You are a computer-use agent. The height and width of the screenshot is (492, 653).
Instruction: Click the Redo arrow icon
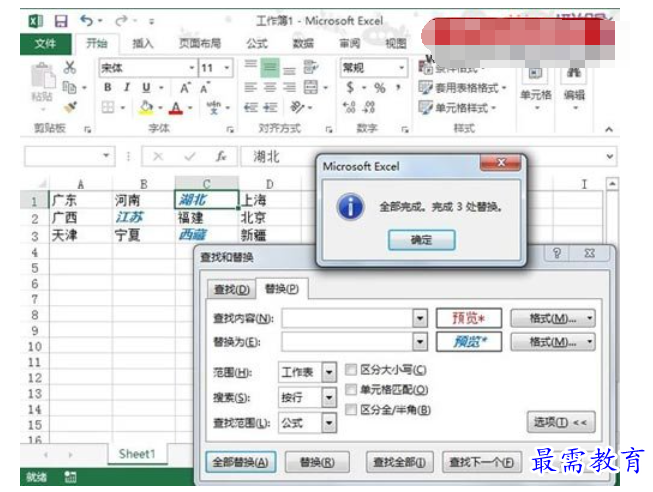coord(121,20)
